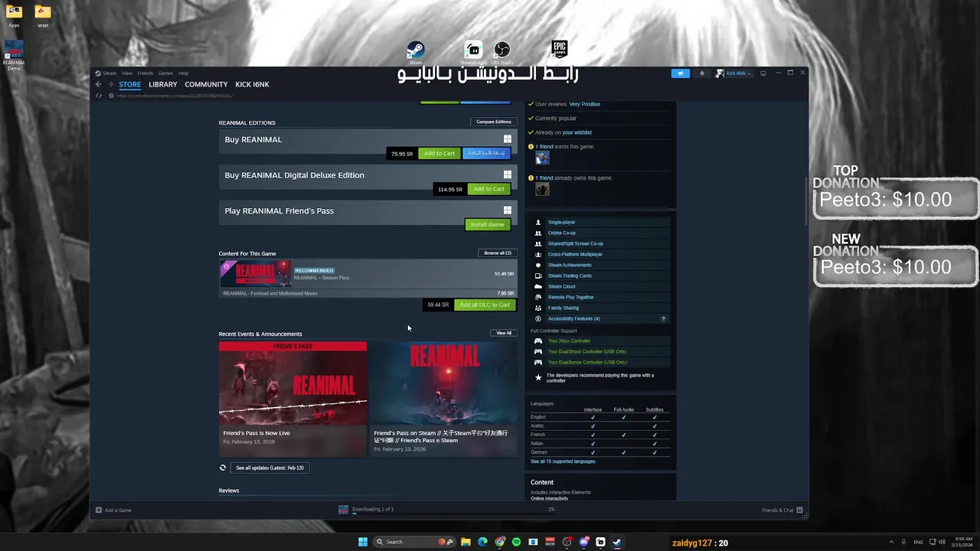Screen dimensions: 980x551
Task: Click the Family Sharing icon
Action: [537, 308]
